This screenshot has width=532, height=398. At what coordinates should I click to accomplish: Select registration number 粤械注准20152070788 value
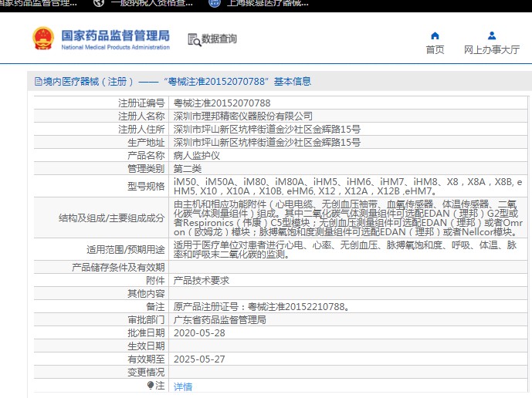click(222, 103)
